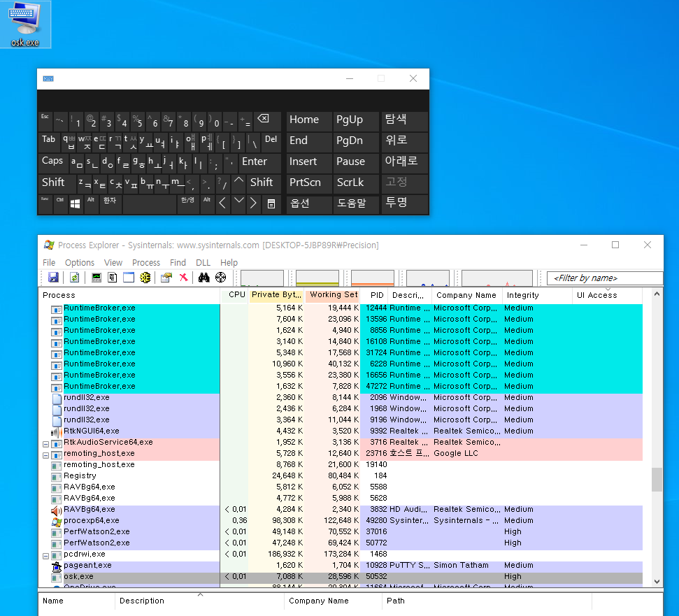This screenshot has width=679, height=616.
Task: Sort the lower pane by the Description column
Action: 199,601
